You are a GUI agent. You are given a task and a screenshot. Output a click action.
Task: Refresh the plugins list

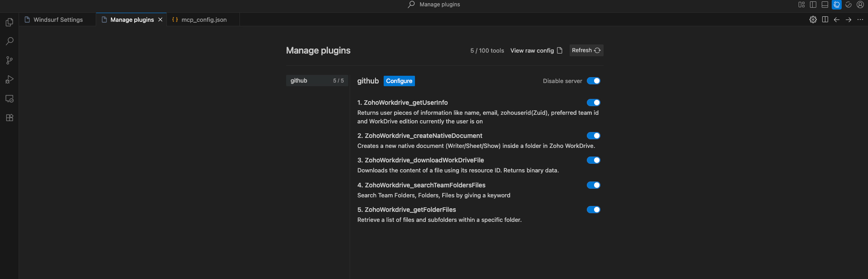tap(586, 50)
